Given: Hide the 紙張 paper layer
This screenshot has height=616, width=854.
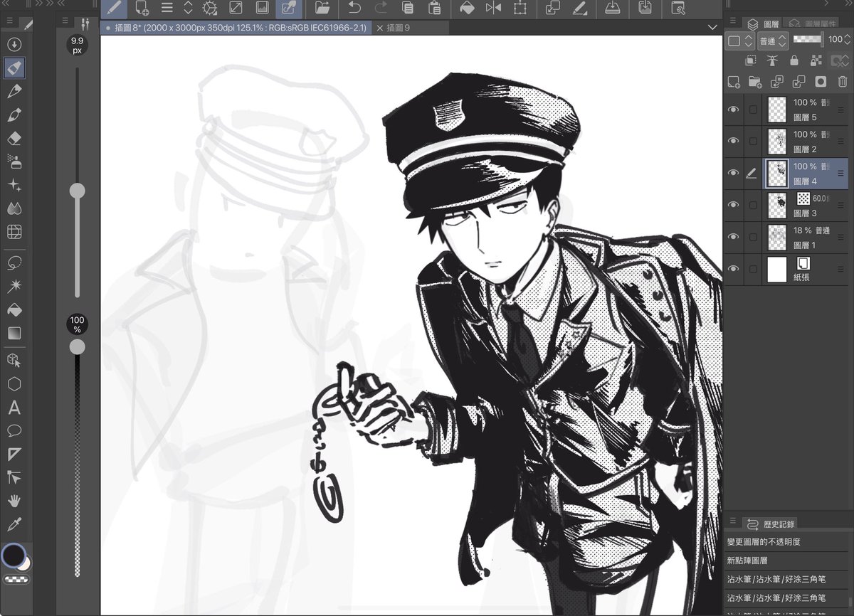Looking at the screenshot, I should pos(734,269).
